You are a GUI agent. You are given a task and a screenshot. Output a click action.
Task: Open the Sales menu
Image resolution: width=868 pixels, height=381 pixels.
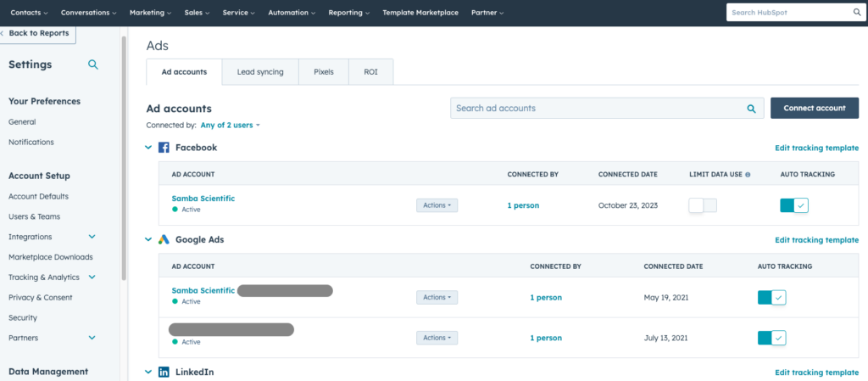pos(197,12)
